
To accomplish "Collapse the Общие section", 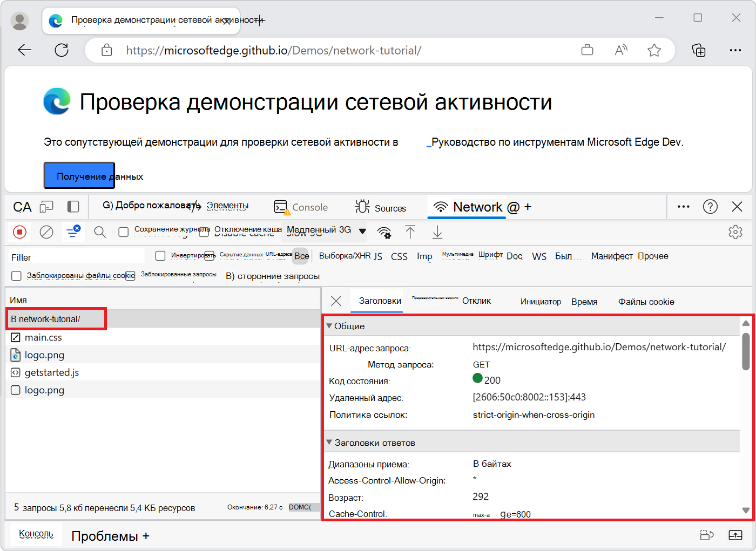I will coord(329,326).
